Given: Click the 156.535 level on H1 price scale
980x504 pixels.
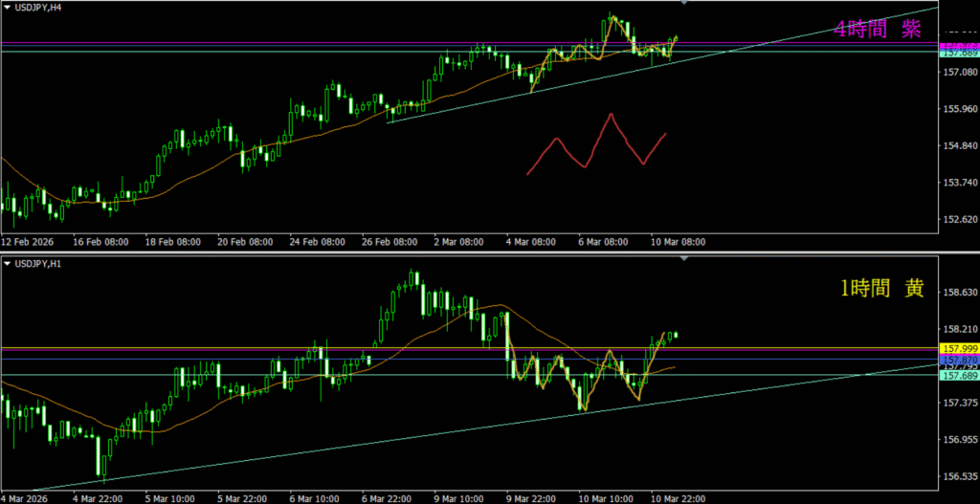Looking at the screenshot, I should pos(959,475).
